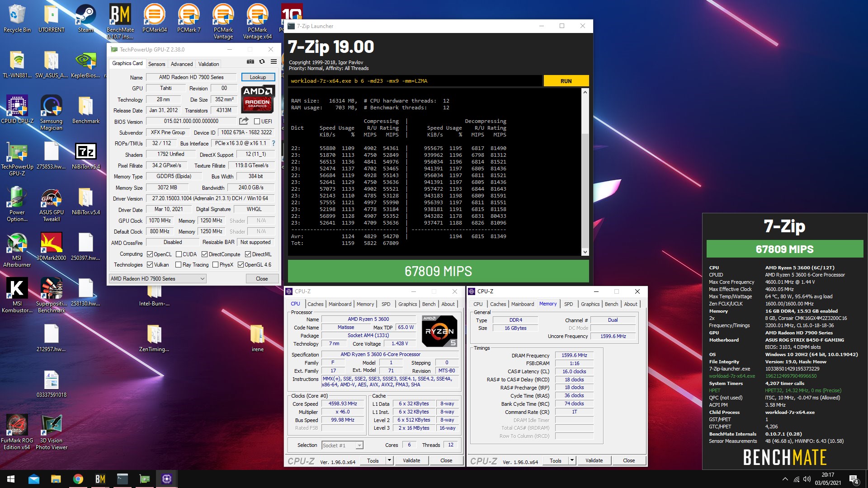Image resolution: width=868 pixels, height=488 pixels.
Task: Open the notification center icon
Action: coord(854,479)
